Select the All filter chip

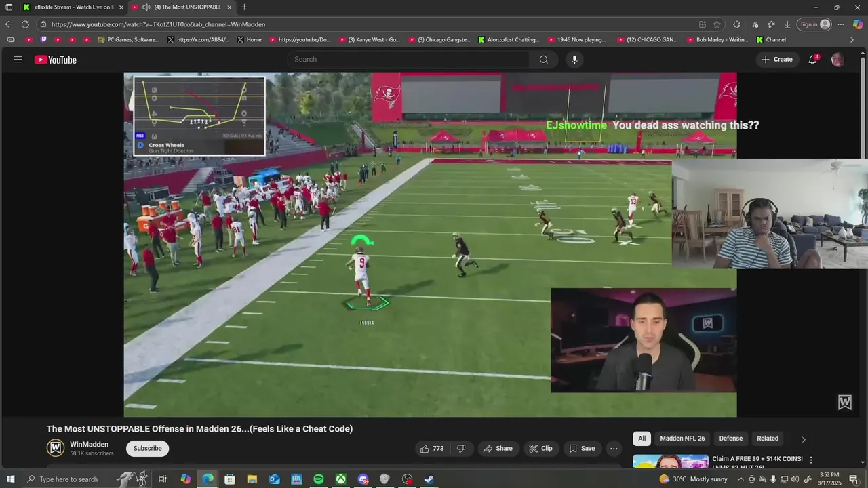pyautogui.click(x=642, y=439)
